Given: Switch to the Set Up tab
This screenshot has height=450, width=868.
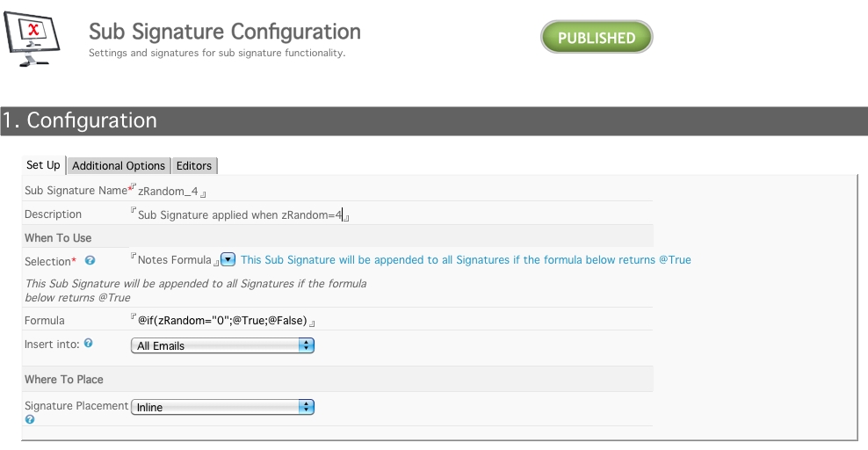Looking at the screenshot, I should [x=43, y=165].
